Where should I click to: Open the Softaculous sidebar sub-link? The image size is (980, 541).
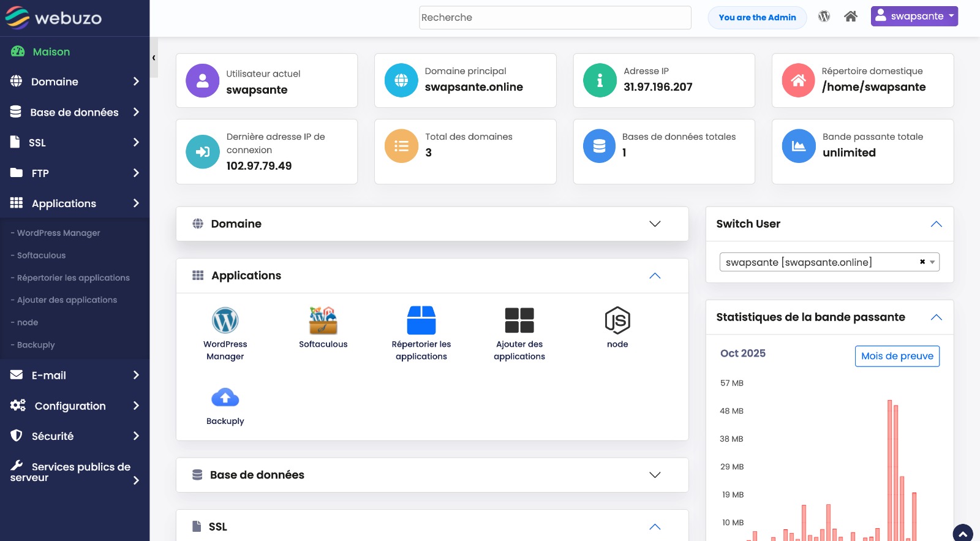point(41,255)
